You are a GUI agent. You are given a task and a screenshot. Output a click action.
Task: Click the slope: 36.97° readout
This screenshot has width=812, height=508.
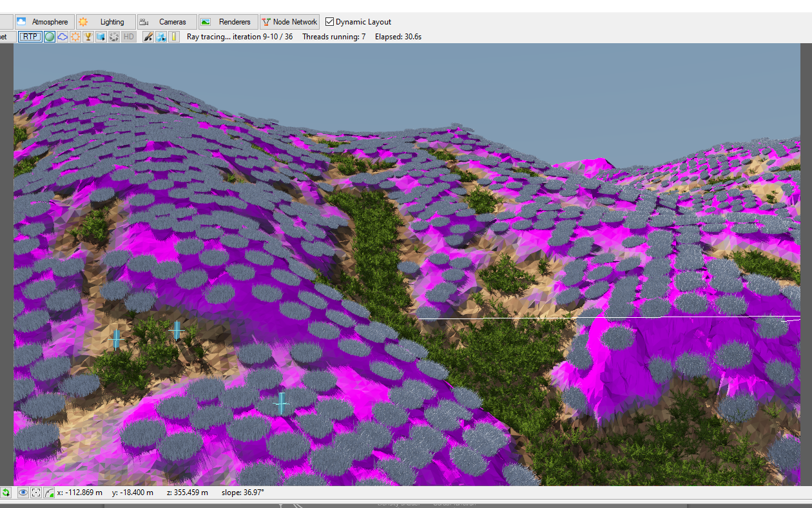click(x=242, y=493)
